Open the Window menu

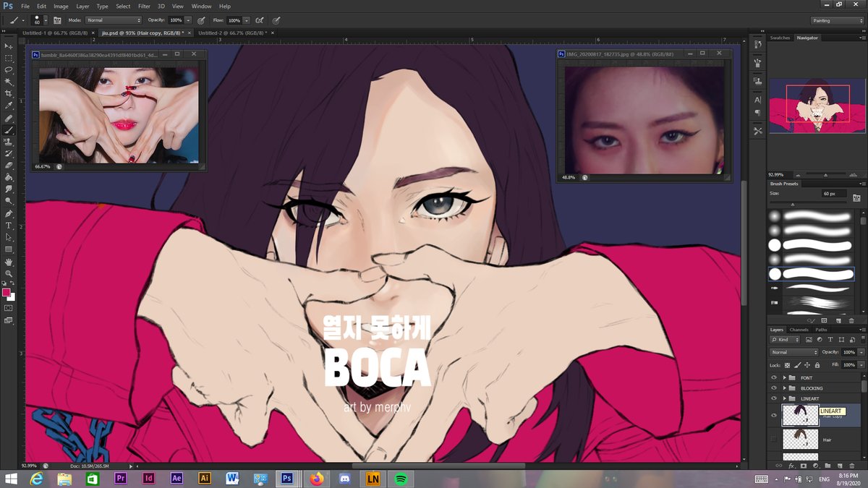point(202,6)
